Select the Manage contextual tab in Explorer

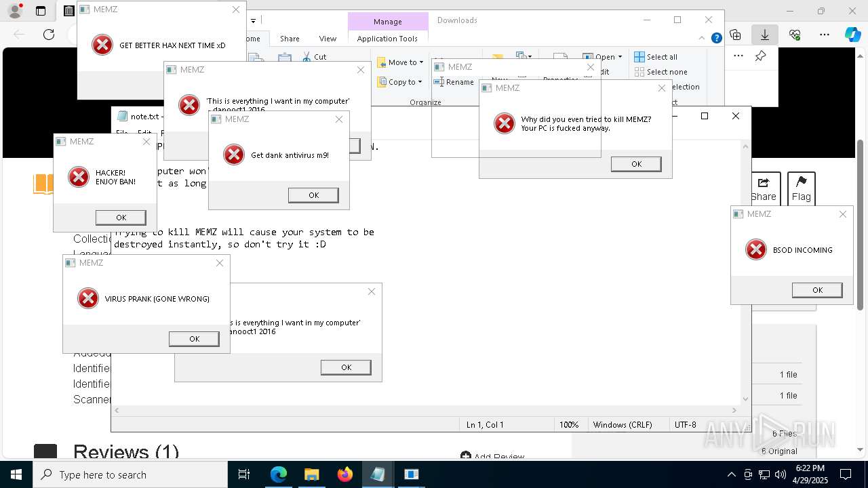[x=387, y=22]
